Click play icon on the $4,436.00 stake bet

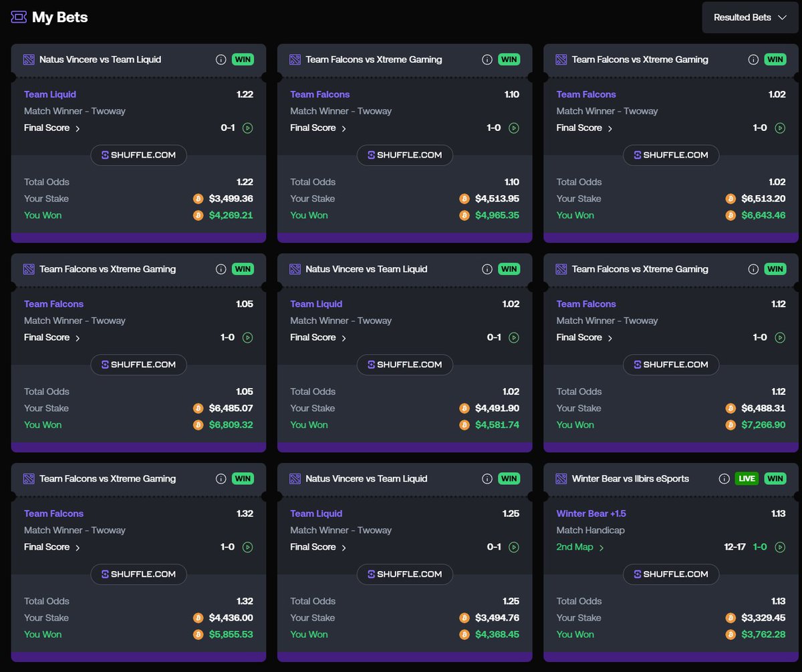point(248,548)
